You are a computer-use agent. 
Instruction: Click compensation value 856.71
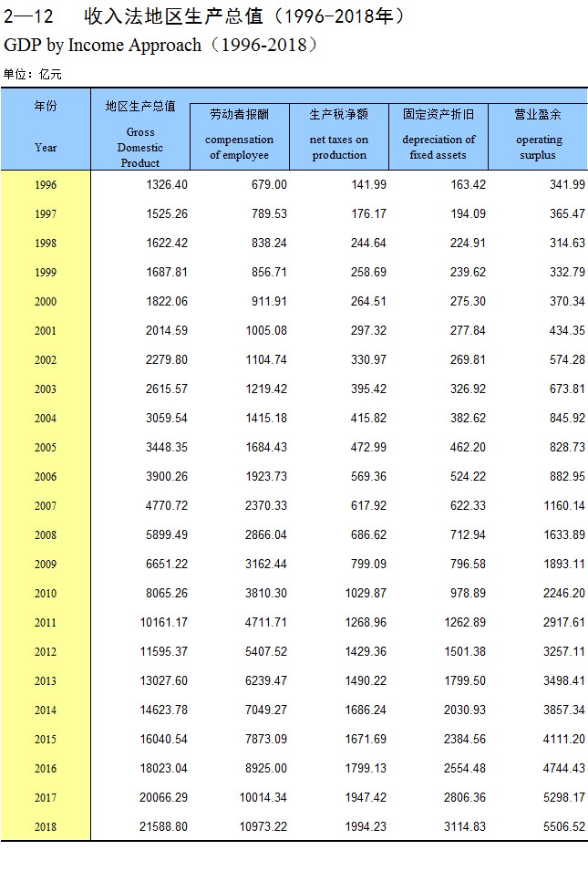269,272
